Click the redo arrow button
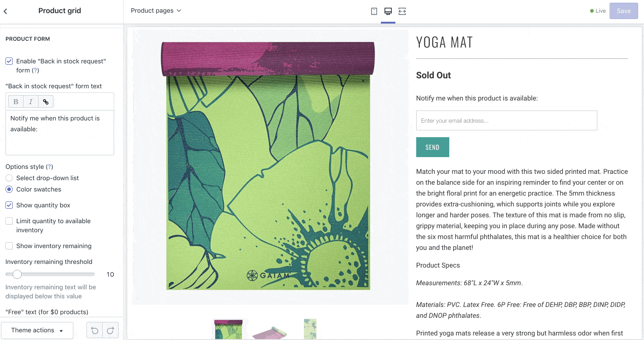 [111, 330]
